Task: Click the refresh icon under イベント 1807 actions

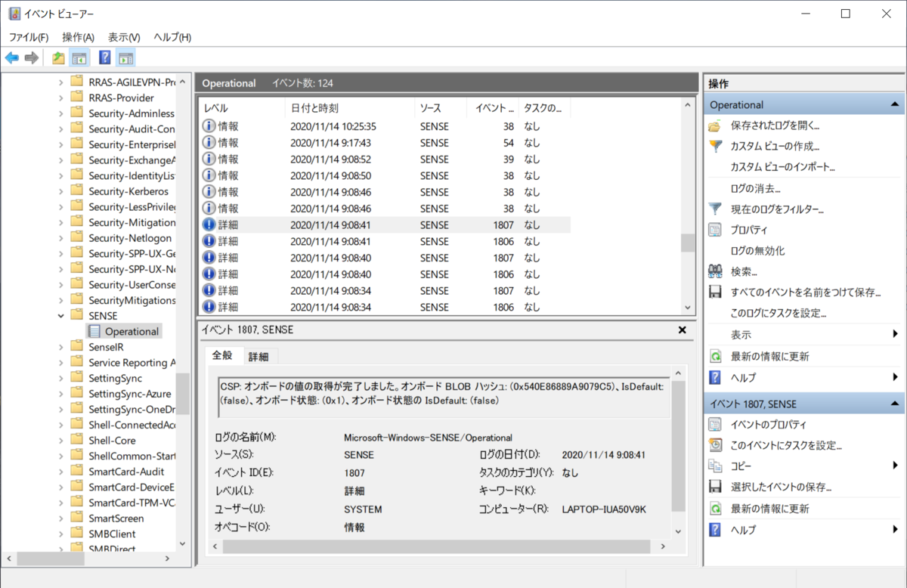Action: [715, 509]
